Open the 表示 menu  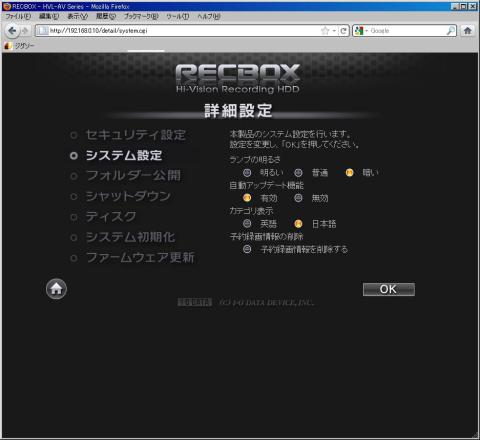(77, 16)
